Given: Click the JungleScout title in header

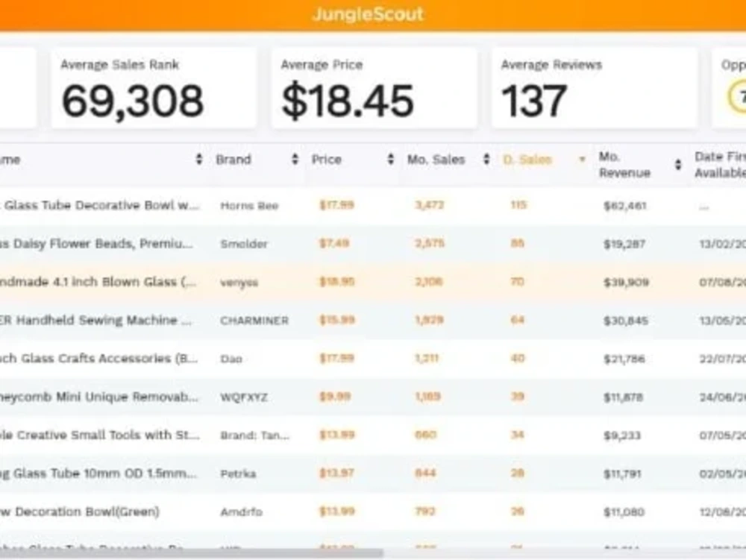Looking at the screenshot, I should (x=368, y=14).
